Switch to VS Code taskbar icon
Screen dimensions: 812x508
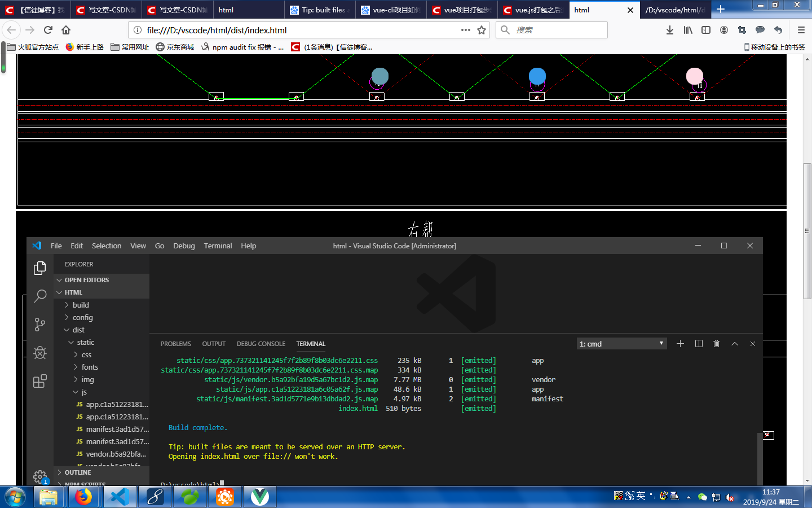tap(120, 497)
